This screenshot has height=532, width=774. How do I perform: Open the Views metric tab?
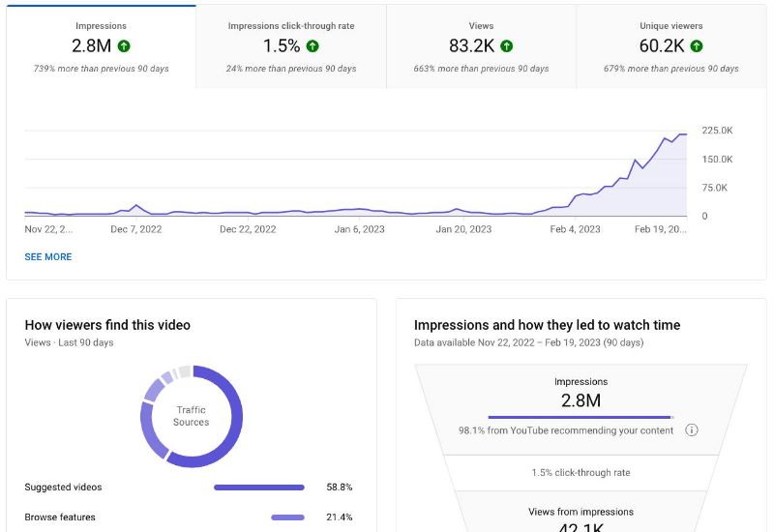(x=481, y=46)
